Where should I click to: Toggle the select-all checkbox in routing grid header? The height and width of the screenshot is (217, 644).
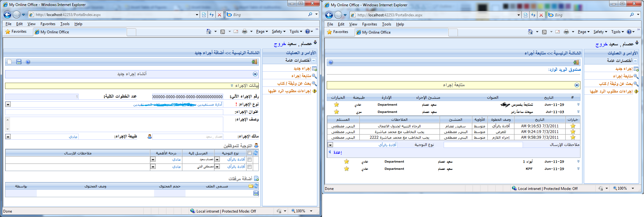(249, 153)
